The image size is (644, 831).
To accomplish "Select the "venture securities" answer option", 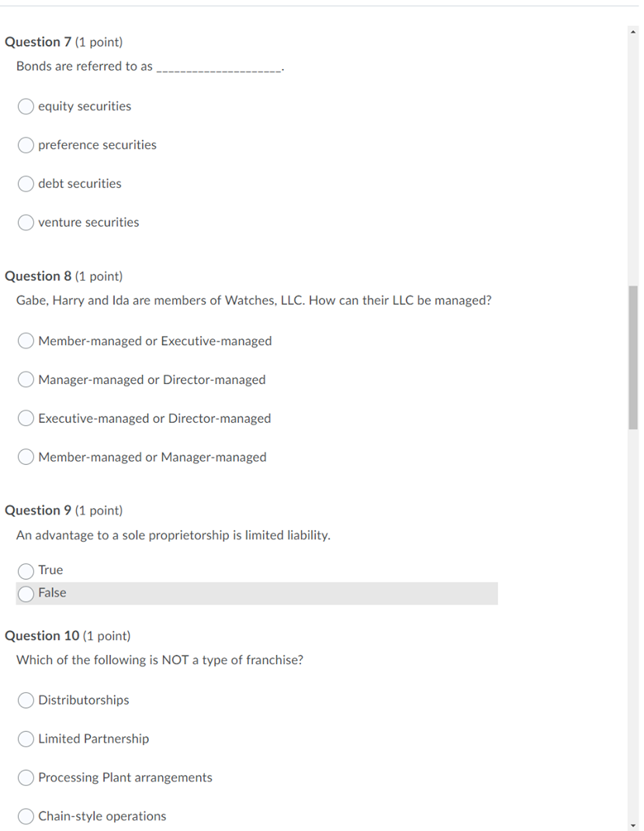I will 25,222.
